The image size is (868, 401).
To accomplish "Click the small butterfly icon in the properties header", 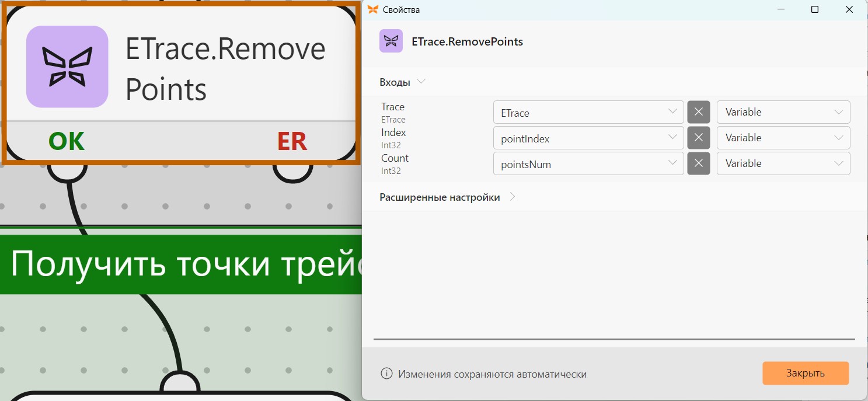I will 391,41.
